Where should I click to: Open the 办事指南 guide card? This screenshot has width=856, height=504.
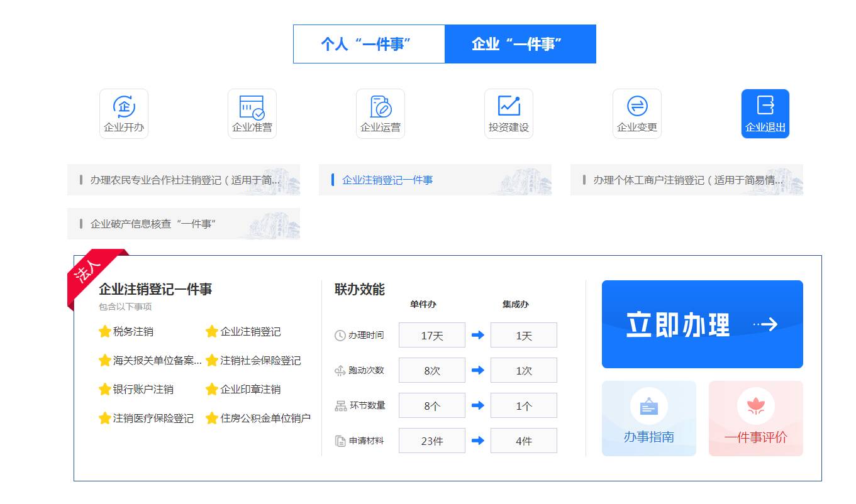tap(649, 419)
